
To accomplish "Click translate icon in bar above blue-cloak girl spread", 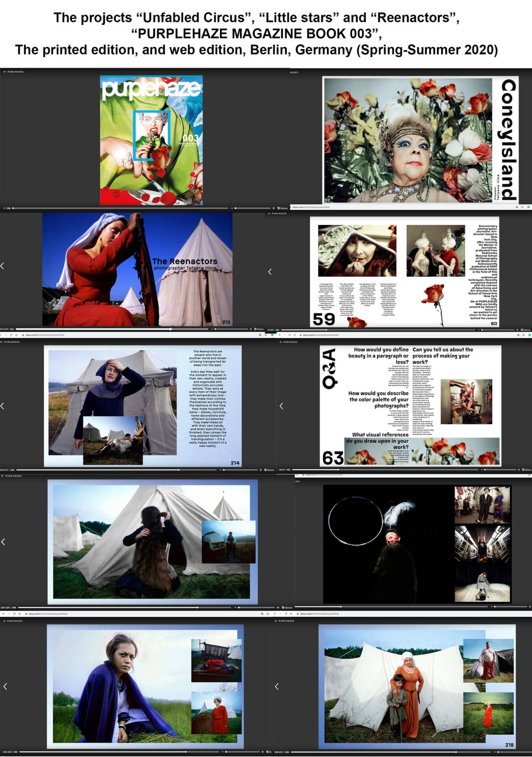I will click(262, 613).
